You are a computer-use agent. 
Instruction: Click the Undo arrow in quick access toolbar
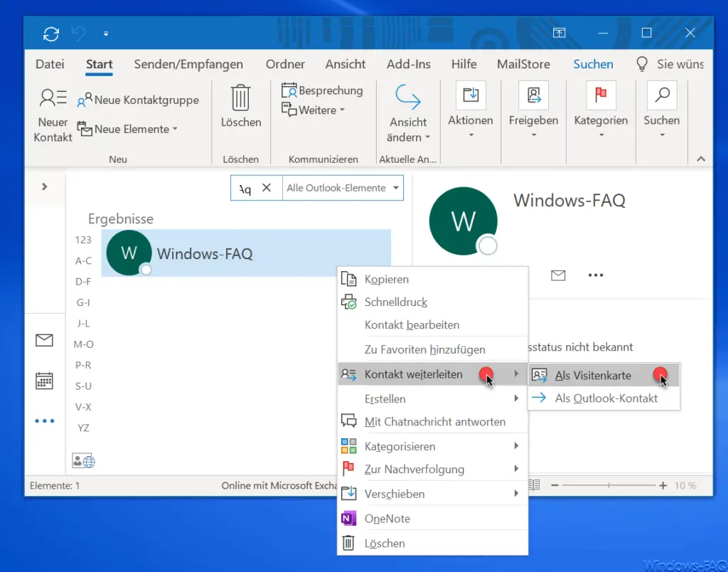(x=78, y=34)
